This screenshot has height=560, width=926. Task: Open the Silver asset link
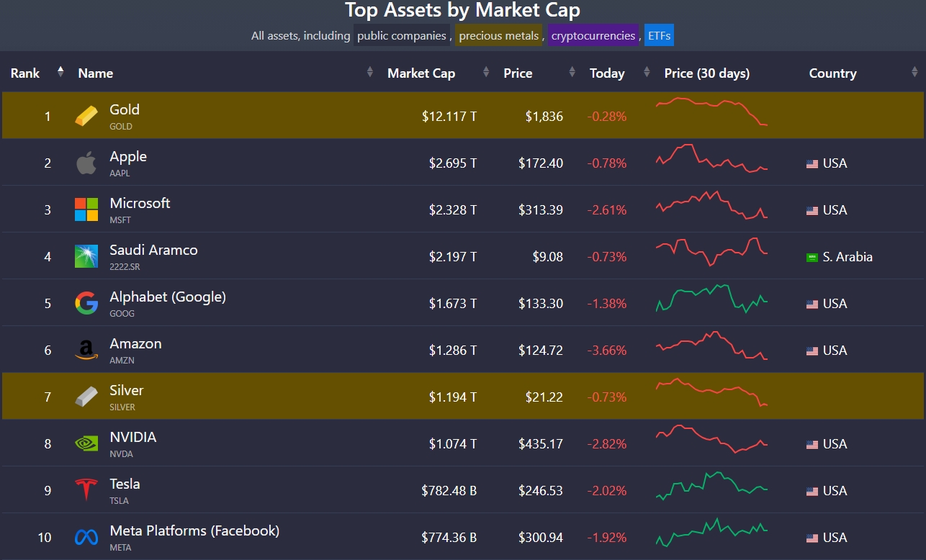tap(127, 390)
